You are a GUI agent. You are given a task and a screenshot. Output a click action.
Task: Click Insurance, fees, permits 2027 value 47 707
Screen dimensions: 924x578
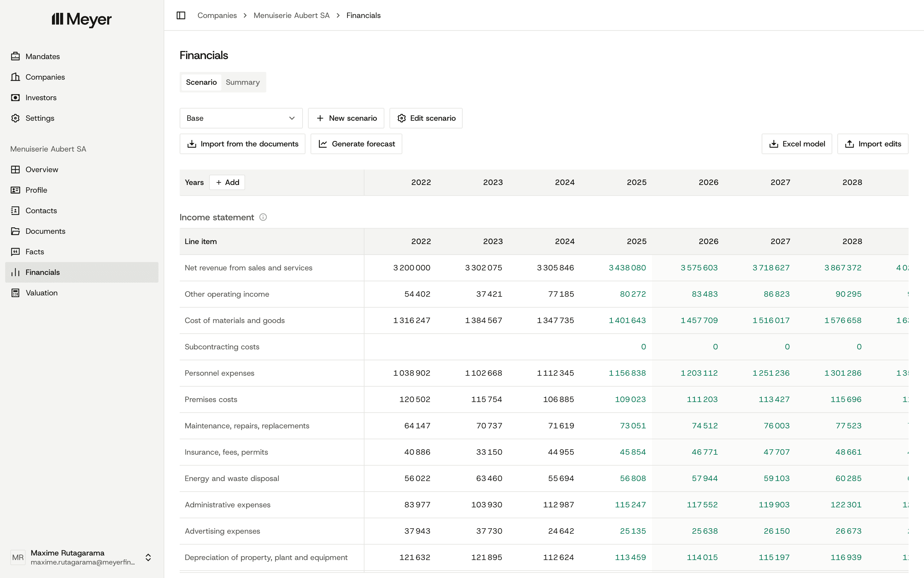[776, 452]
